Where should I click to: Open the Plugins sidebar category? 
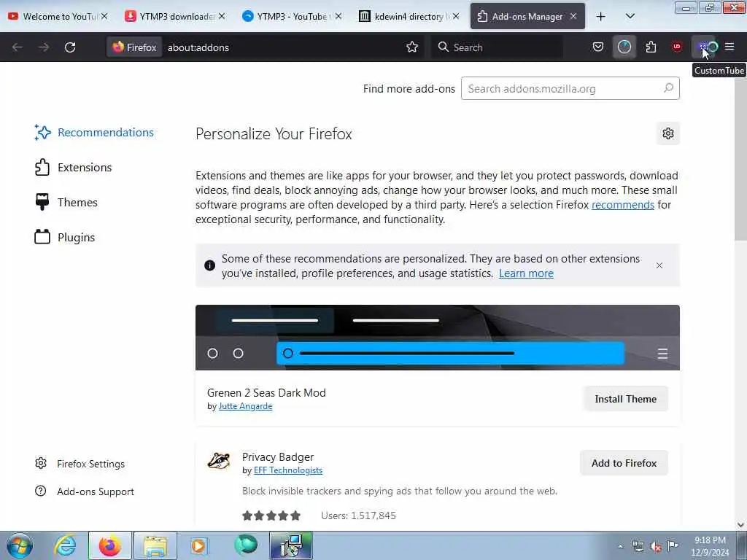click(64, 237)
